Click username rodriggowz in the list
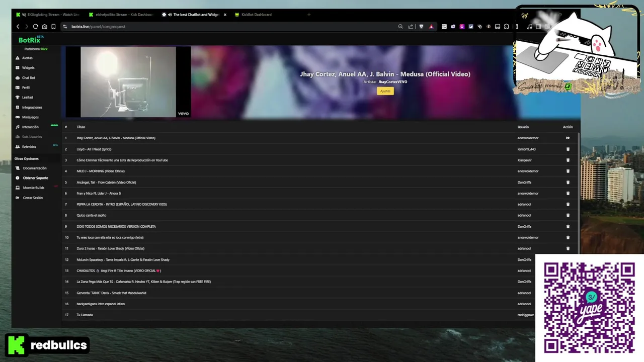The image size is (644, 362). pos(525,315)
